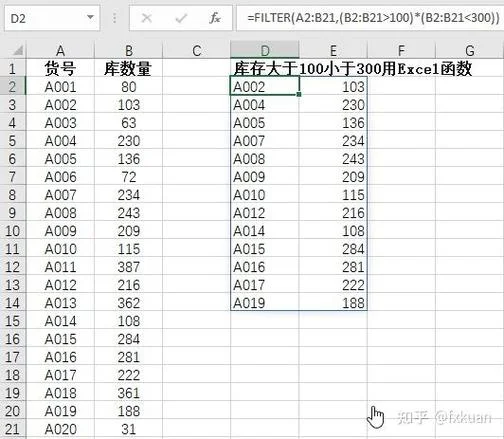The image size is (504, 439).
Task: Select column C header
Action: [197, 51]
